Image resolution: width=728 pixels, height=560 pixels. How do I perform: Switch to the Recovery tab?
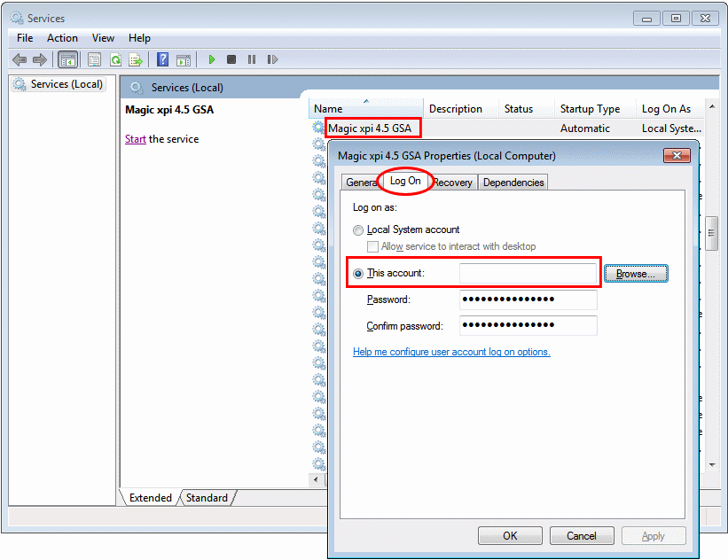pyautogui.click(x=453, y=182)
